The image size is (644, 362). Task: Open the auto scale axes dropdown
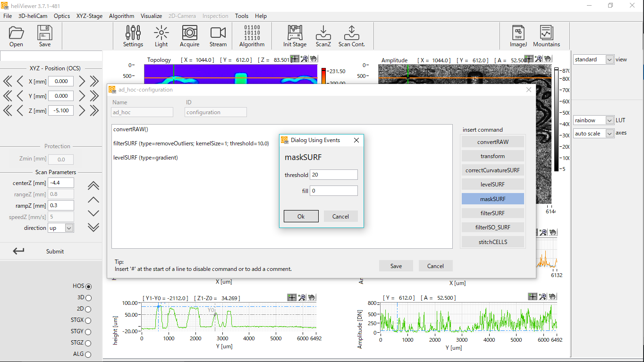pyautogui.click(x=609, y=134)
